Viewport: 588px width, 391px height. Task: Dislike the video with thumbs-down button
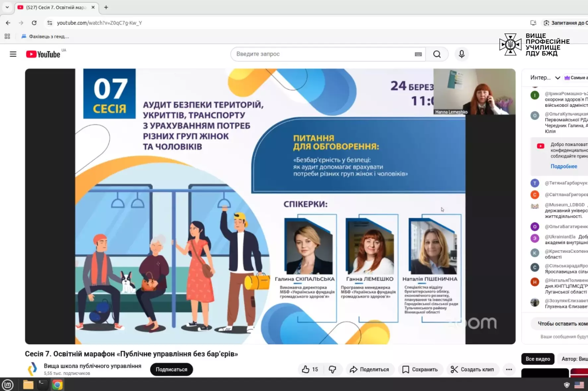(332, 369)
